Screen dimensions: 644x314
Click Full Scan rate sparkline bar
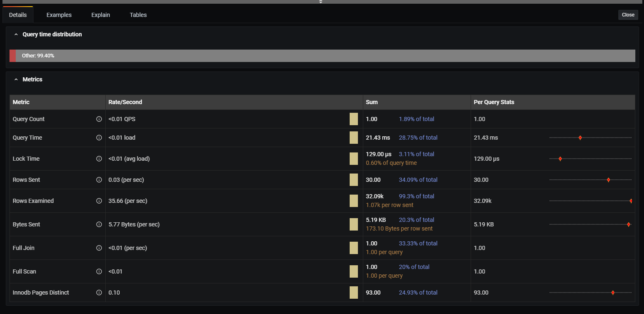354,271
